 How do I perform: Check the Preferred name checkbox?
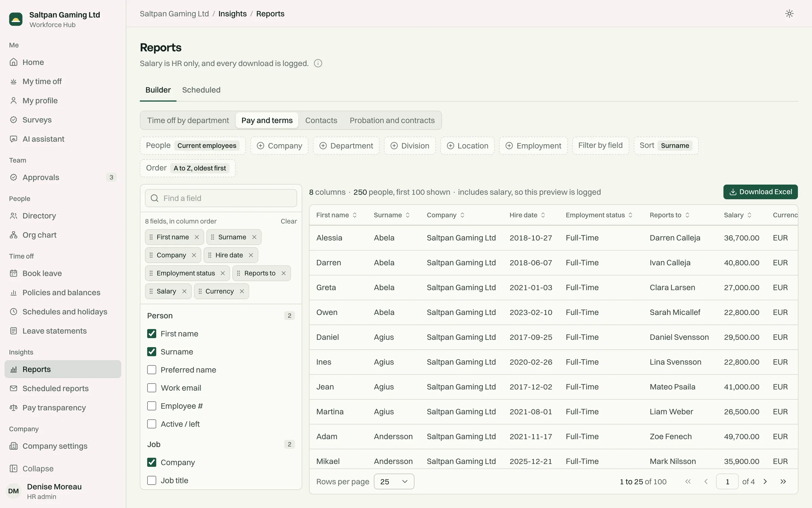coord(152,370)
